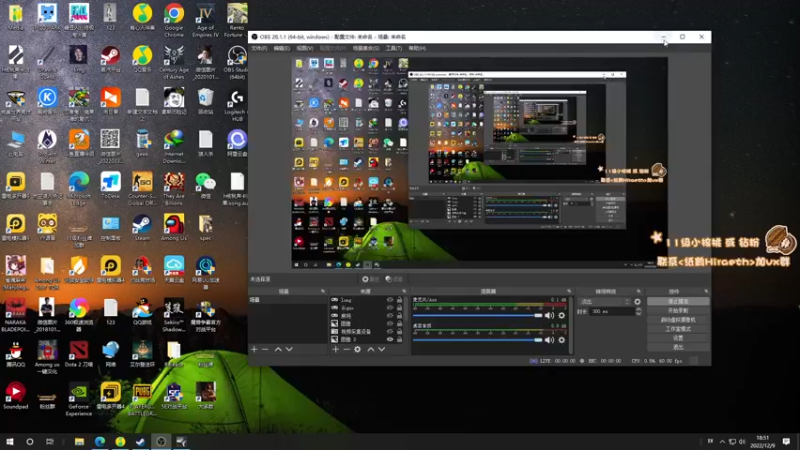Open the scene transition properties gear
This screenshot has height=450, width=800.
(637, 302)
